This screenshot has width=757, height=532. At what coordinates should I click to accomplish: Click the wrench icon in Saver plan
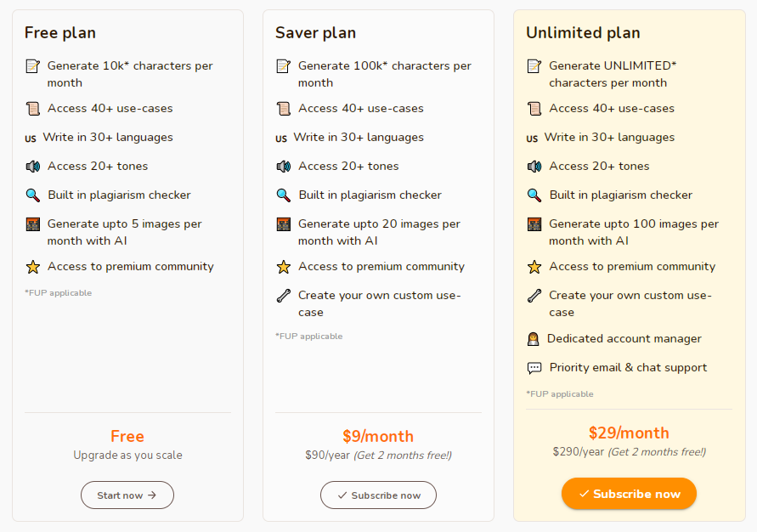pos(284,296)
